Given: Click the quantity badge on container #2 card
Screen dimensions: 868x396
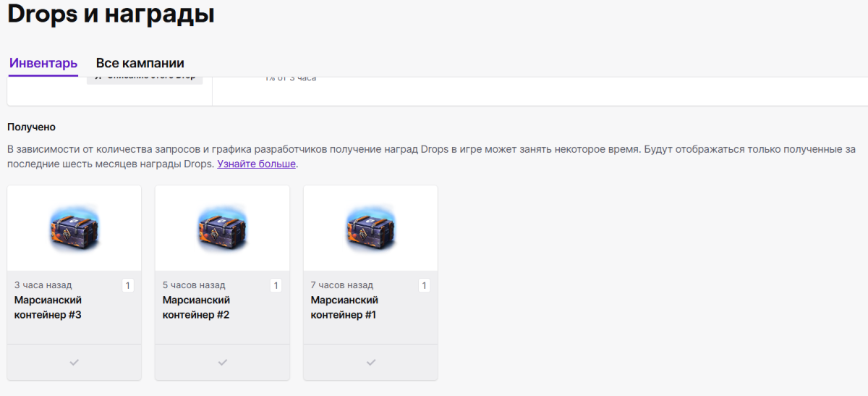Looking at the screenshot, I should point(276,285).
